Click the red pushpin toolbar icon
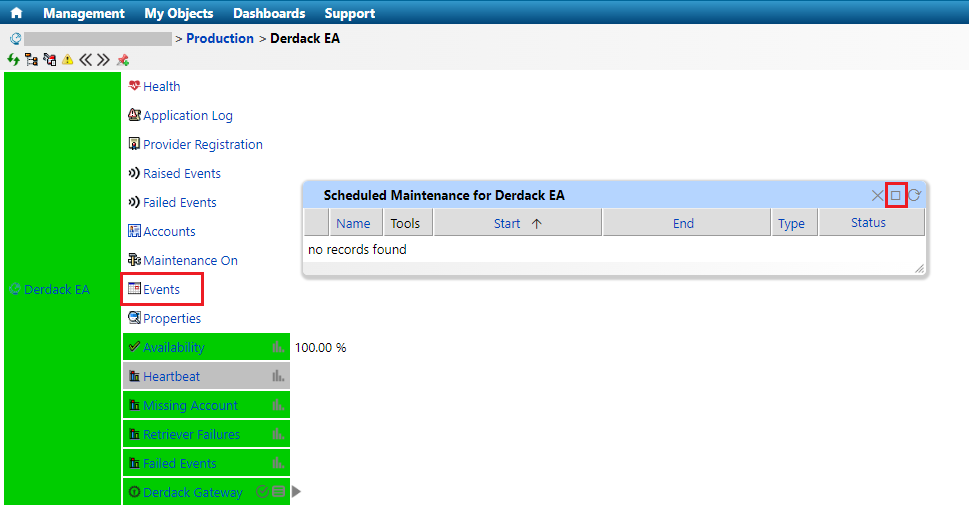The width and height of the screenshot is (969, 514). pyautogui.click(x=122, y=60)
